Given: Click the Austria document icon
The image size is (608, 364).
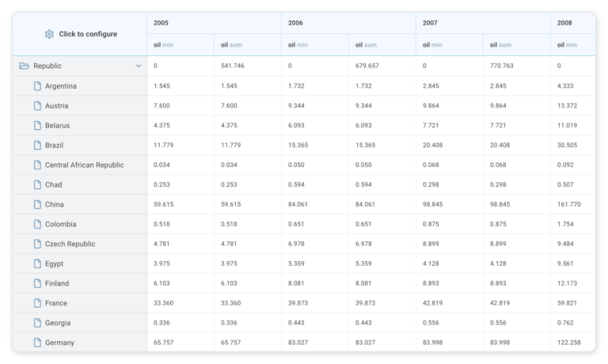Looking at the screenshot, I should (x=37, y=106).
